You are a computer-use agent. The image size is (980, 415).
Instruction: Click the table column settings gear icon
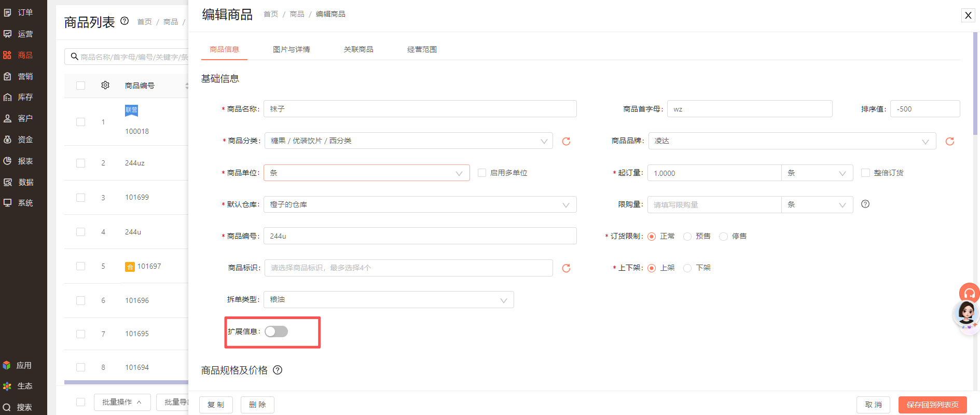click(105, 85)
